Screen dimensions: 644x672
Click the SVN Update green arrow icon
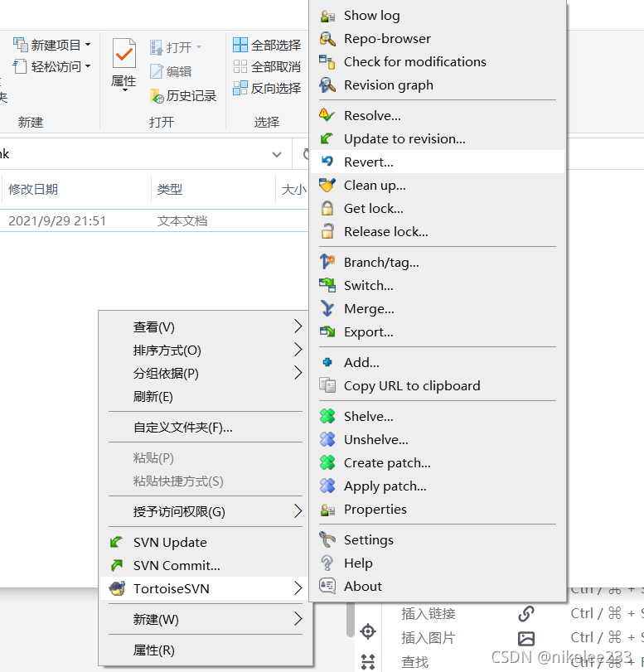[117, 542]
